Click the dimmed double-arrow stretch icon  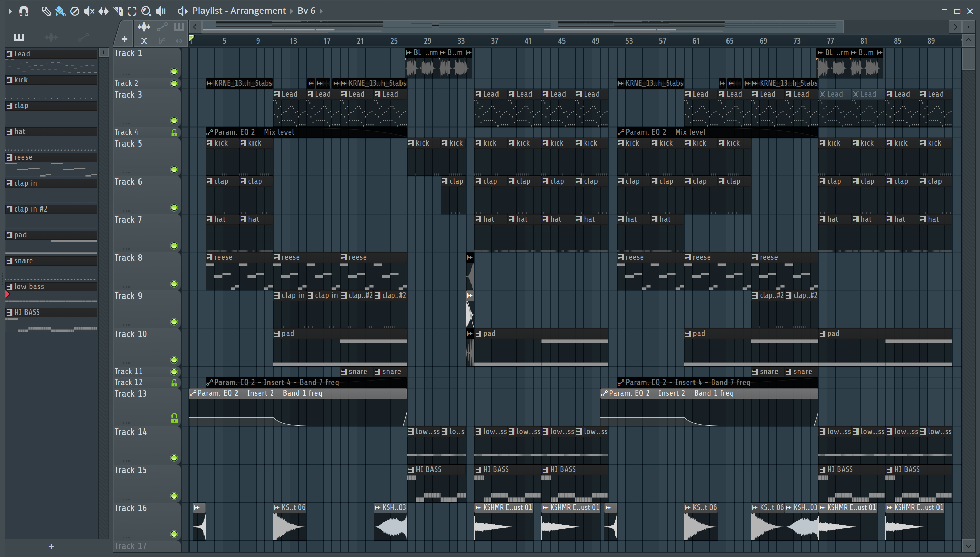pos(179,40)
